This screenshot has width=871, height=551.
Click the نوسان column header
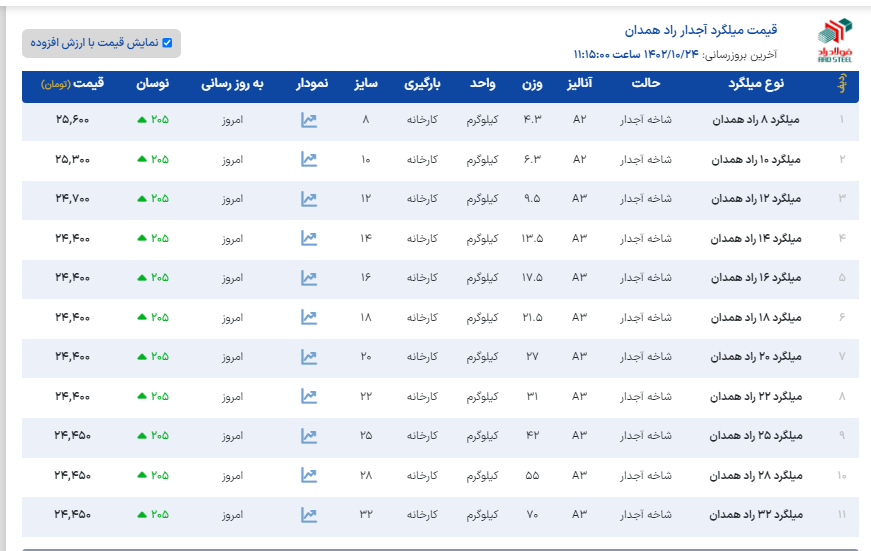click(153, 86)
